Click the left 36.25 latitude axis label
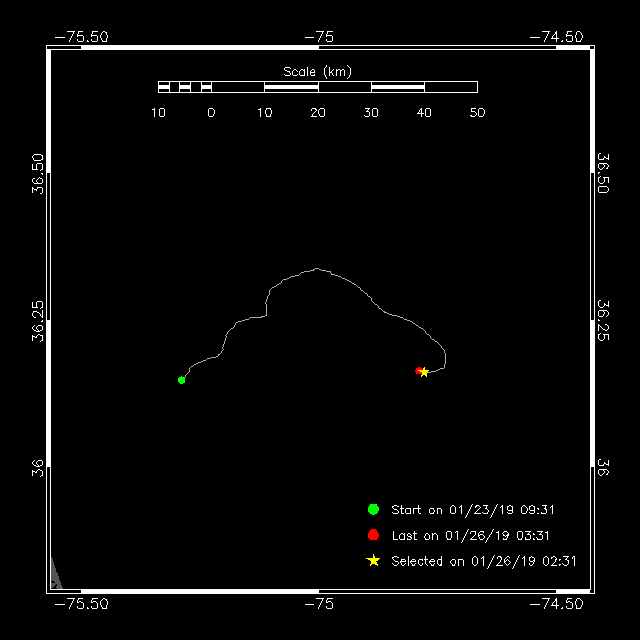Screen dimensions: 640x640 click(38, 320)
